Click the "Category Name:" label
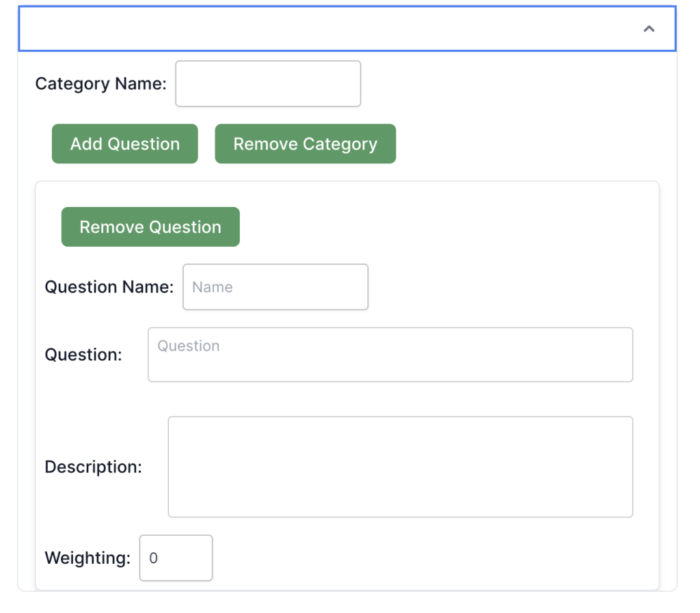700x613 pixels. point(100,84)
